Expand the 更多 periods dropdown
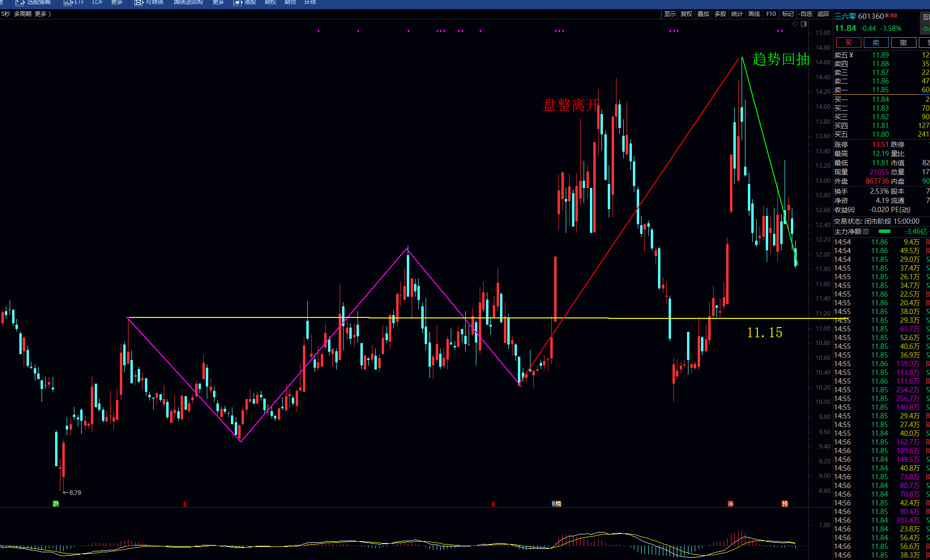This screenshot has height=560, width=930. (x=43, y=14)
